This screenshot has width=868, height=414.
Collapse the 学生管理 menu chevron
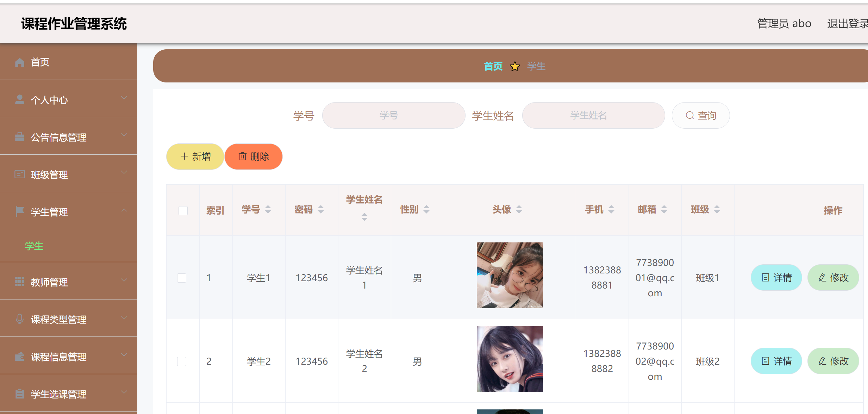click(124, 210)
